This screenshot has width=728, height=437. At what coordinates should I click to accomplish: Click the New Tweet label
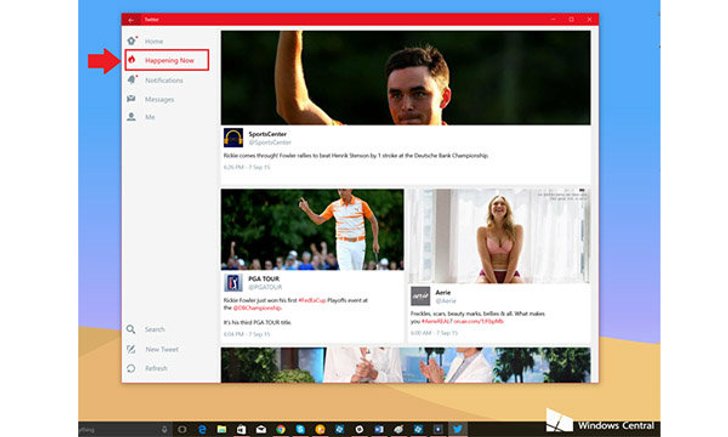(162, 349)
